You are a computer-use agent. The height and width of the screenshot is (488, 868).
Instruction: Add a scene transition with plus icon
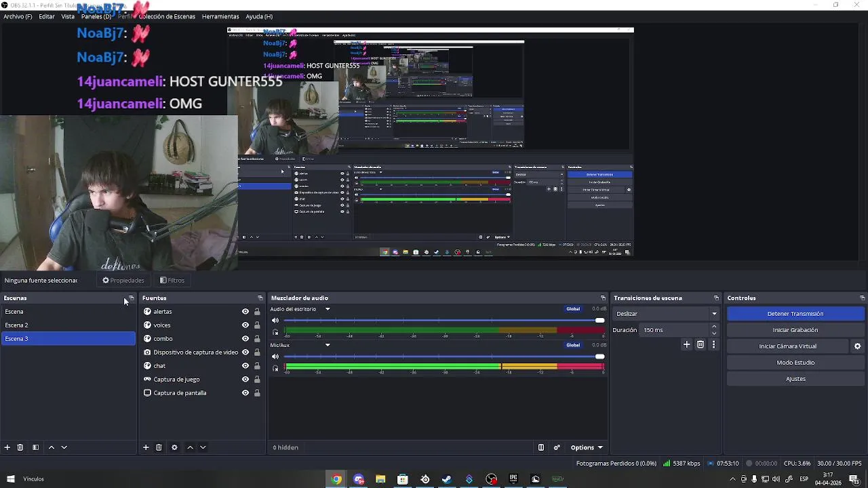686,344
